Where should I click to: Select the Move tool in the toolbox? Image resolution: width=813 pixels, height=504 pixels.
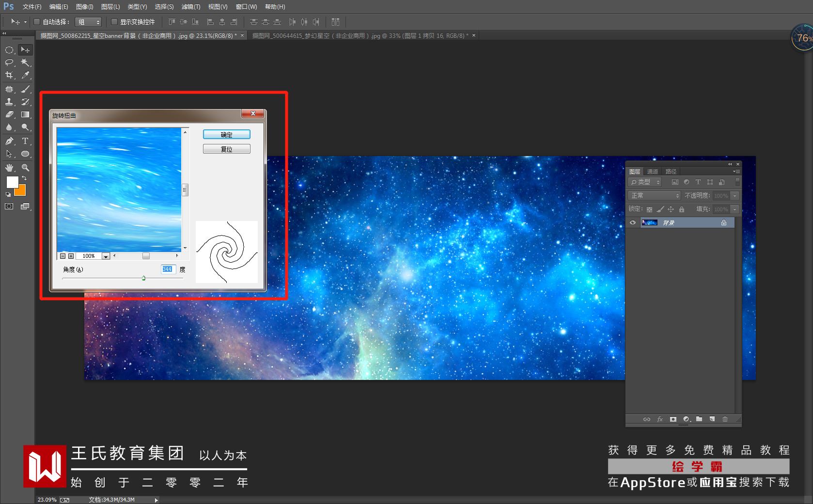point(25,50)
